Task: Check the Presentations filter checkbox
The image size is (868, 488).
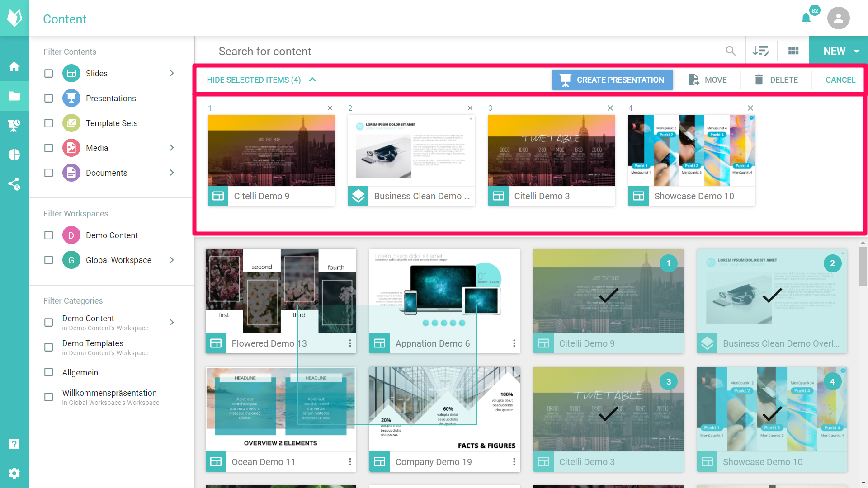Action: click(x=49, y=99)
